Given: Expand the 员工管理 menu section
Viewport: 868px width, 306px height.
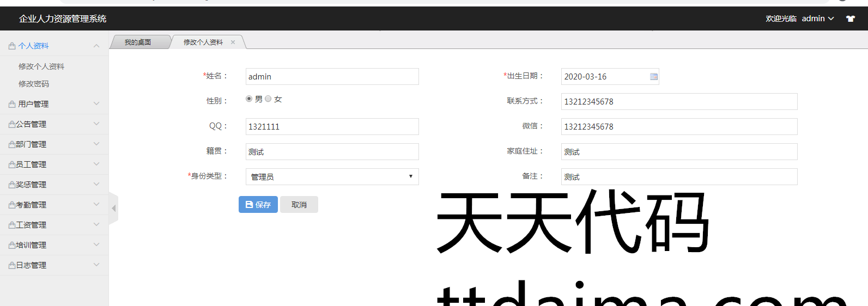Looking at the screenshot, I should 54,164.
